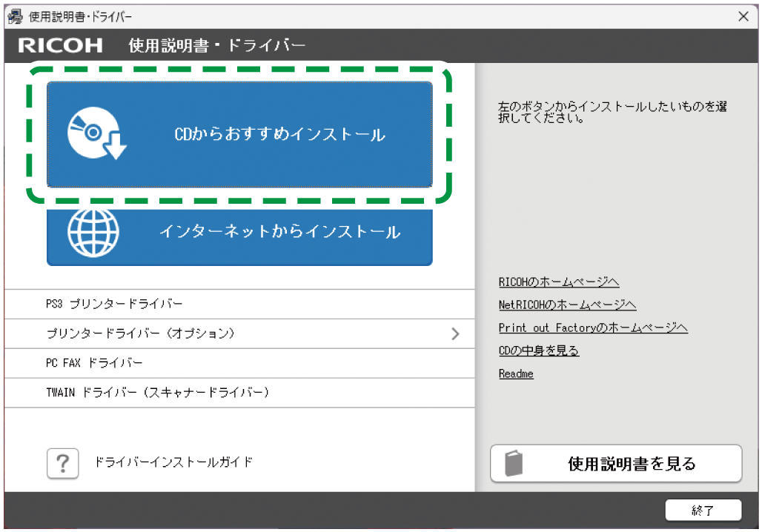Viewport: 762px width, 532px height.
Task: Select CDからおすすめインストール
Action: pos(239,133)
